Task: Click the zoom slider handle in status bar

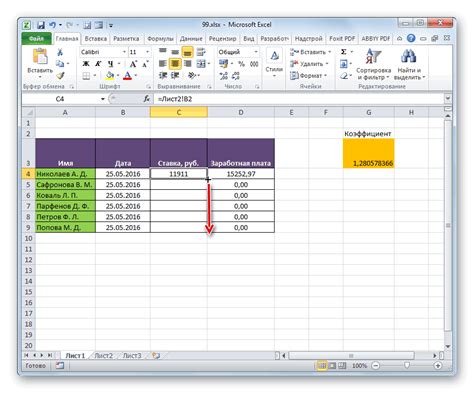Action: [406, 366]
